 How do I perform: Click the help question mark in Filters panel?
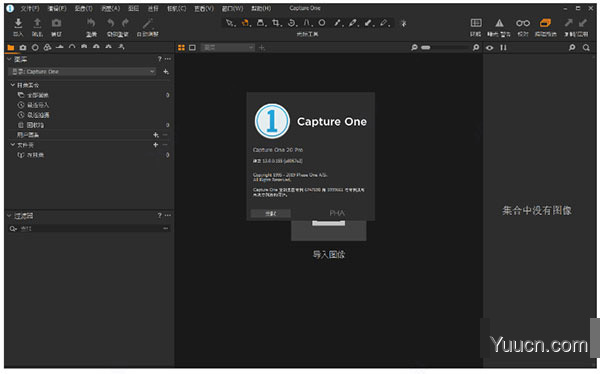click(x=160, y=216)
